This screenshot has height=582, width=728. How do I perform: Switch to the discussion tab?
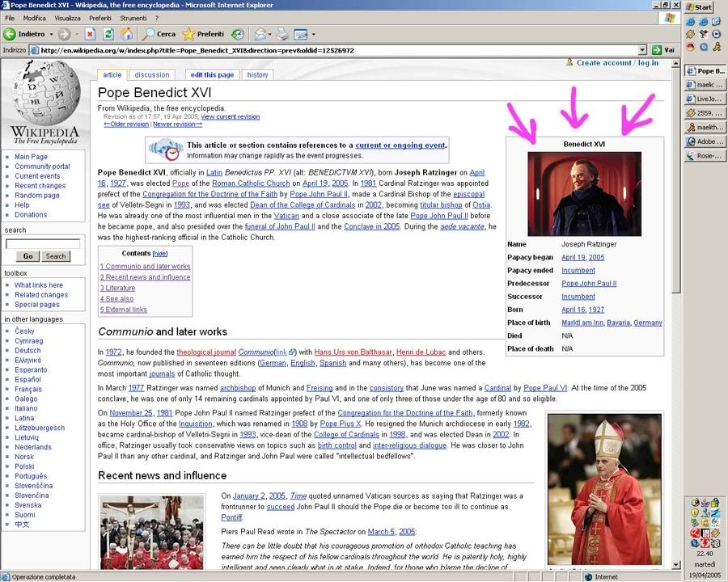(x=152, y=74)
